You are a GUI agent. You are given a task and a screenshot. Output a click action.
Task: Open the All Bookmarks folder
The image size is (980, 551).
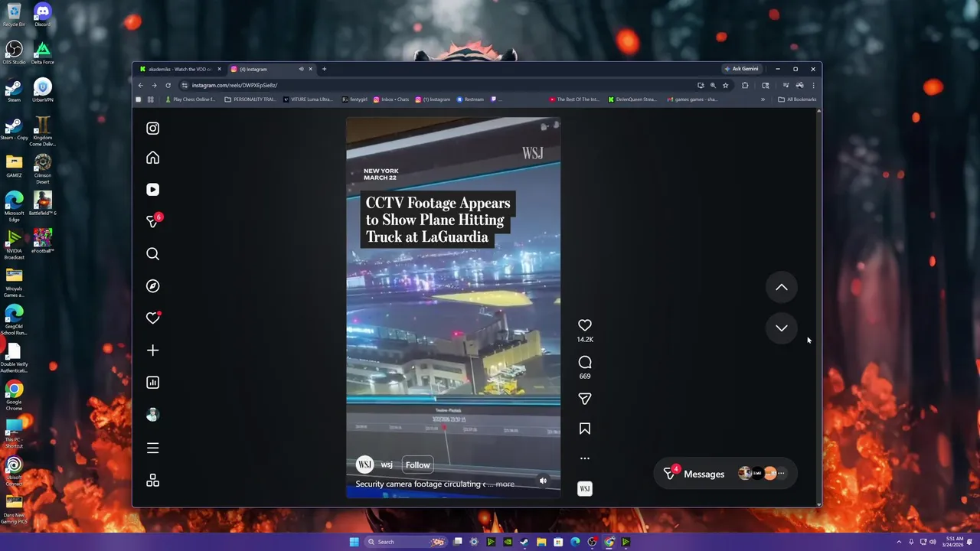coord(797,99)
